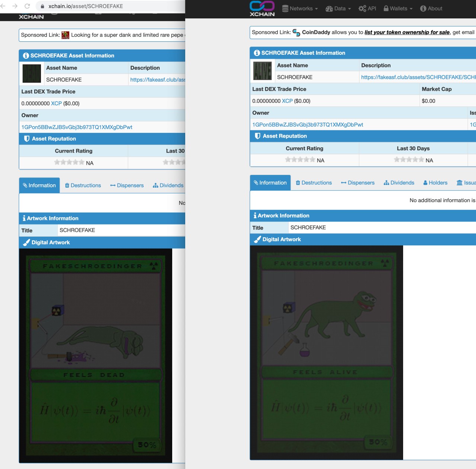Click the Title value SCHROEFAKE in right window
Image resolution: width=476 pixels, height=469 pixels.
[308, 227]
